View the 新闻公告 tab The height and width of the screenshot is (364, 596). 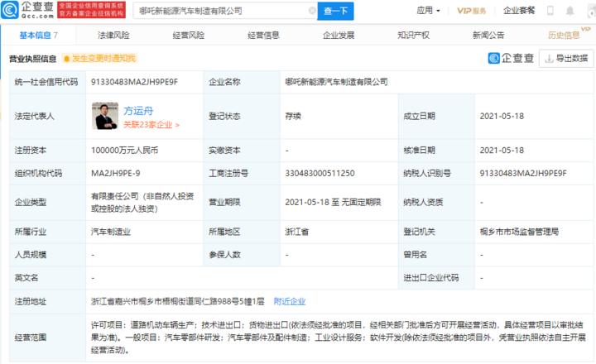click(x=488, y=36)
